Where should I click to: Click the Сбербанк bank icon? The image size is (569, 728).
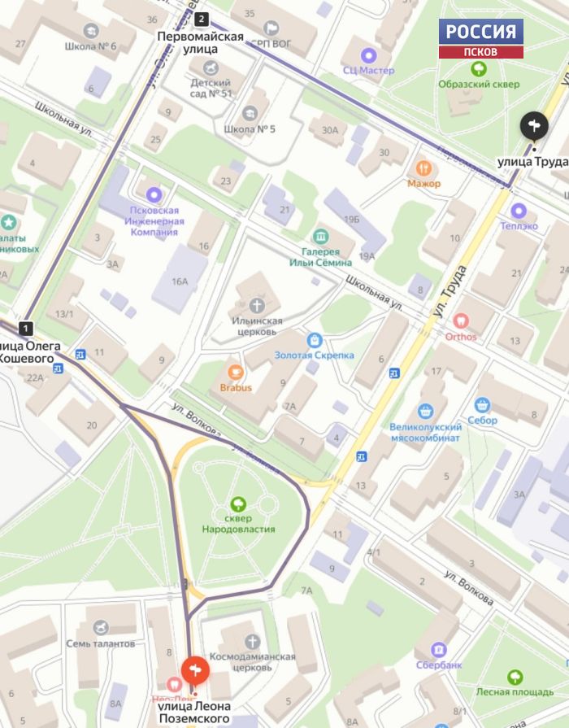click(439, 650)
